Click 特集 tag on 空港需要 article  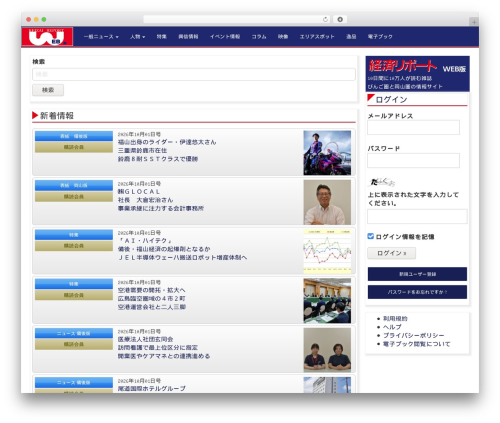(74, 284)
